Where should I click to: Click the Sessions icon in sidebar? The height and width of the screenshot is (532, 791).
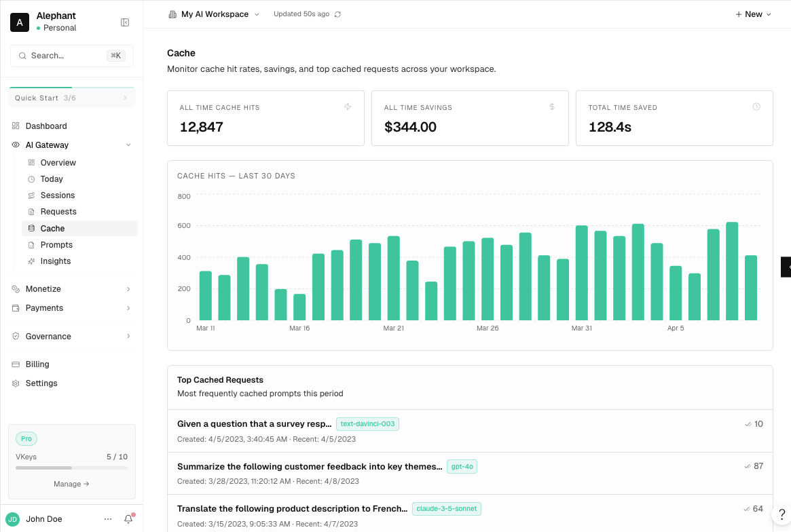click(31, 195)
